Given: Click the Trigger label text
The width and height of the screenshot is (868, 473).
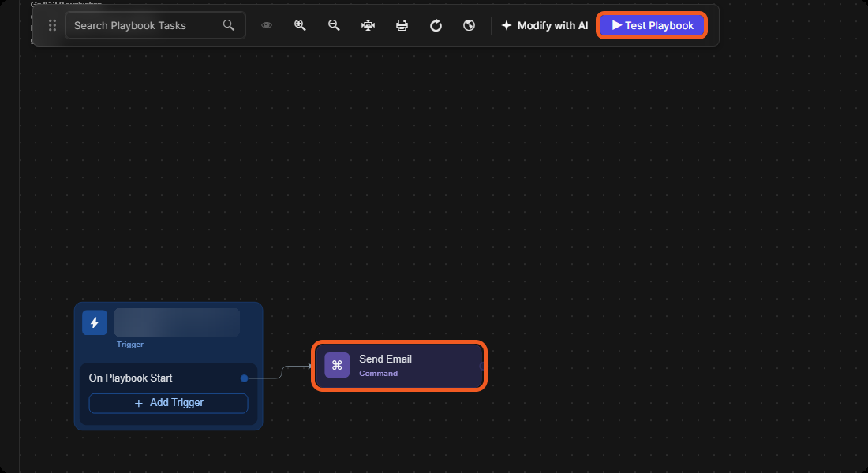Looking at the screenshot, I should tap(130, 344).
